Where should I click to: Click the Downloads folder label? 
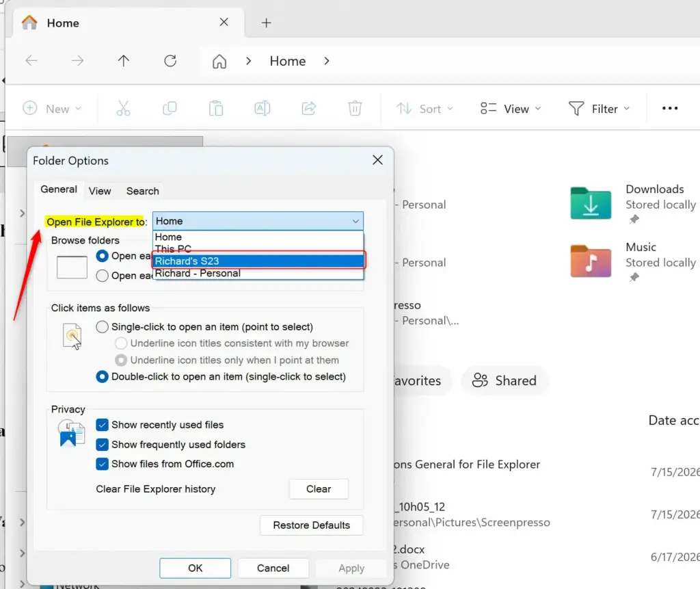click(x=654, y=189)
